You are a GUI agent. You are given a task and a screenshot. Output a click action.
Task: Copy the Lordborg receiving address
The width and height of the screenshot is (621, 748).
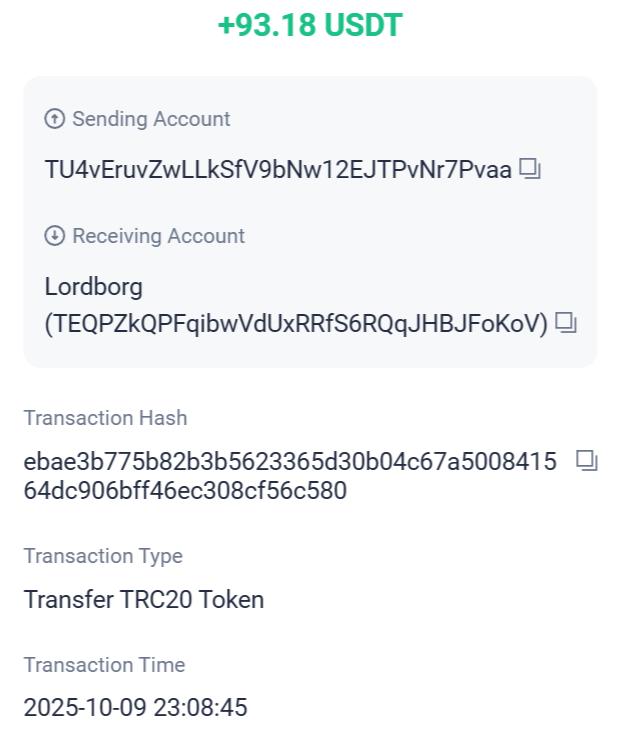tap(567, 322)
